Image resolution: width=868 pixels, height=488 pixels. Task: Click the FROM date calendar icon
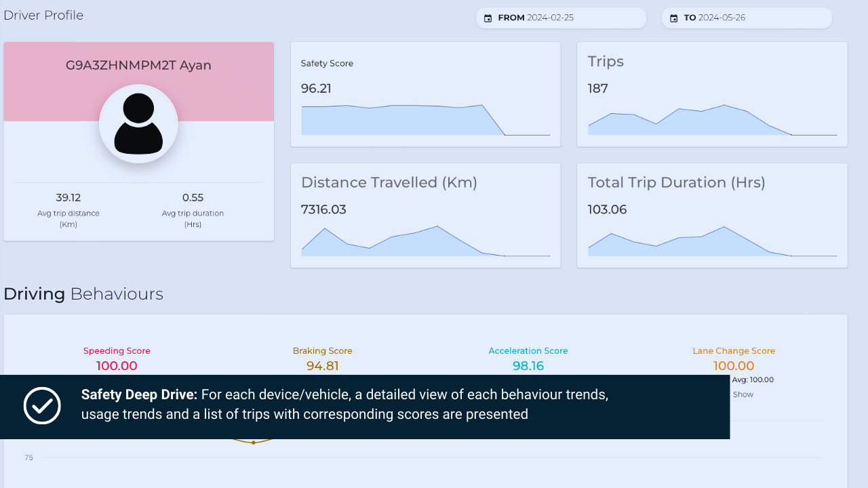(488, 18)
